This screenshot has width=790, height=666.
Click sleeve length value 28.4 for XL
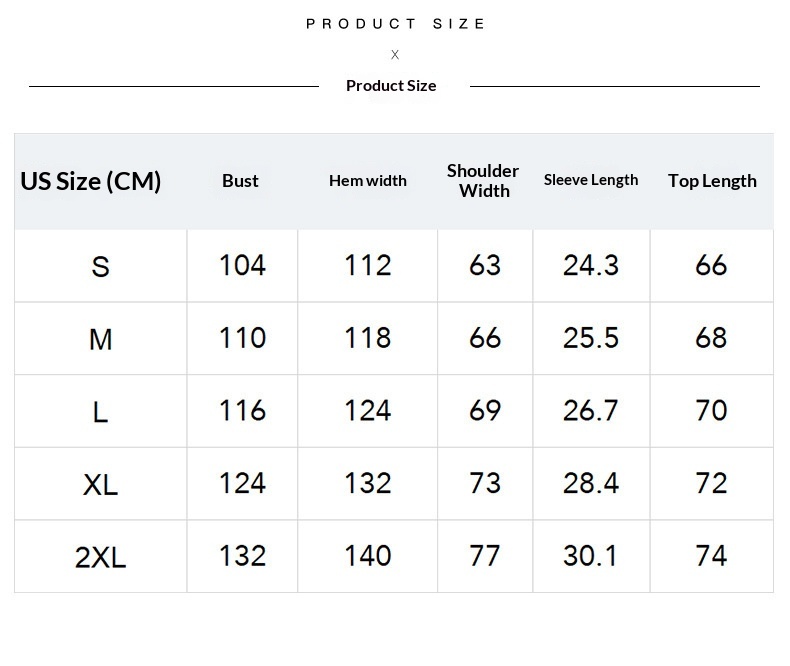[x=591, y=483]
